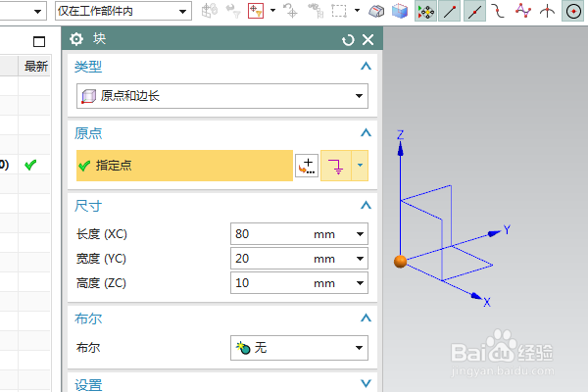The width and height of the screenshot is (588, 392).
Task: Open the 宽度 (YC) options arrow
Action: 360,259
